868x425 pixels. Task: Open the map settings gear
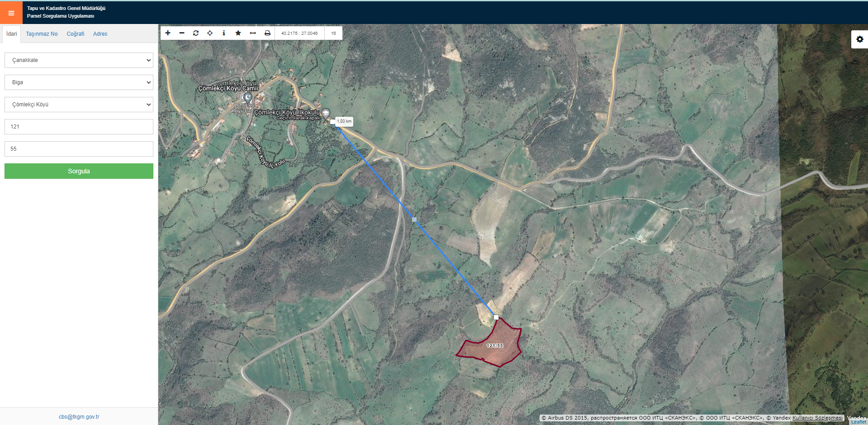(x=859, y=39)
